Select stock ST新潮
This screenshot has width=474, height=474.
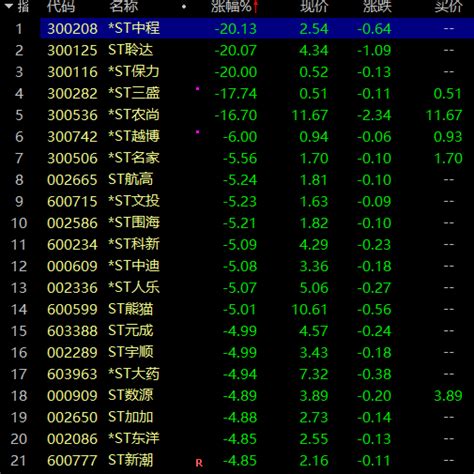pyautogui.click(x=130, y=460)
